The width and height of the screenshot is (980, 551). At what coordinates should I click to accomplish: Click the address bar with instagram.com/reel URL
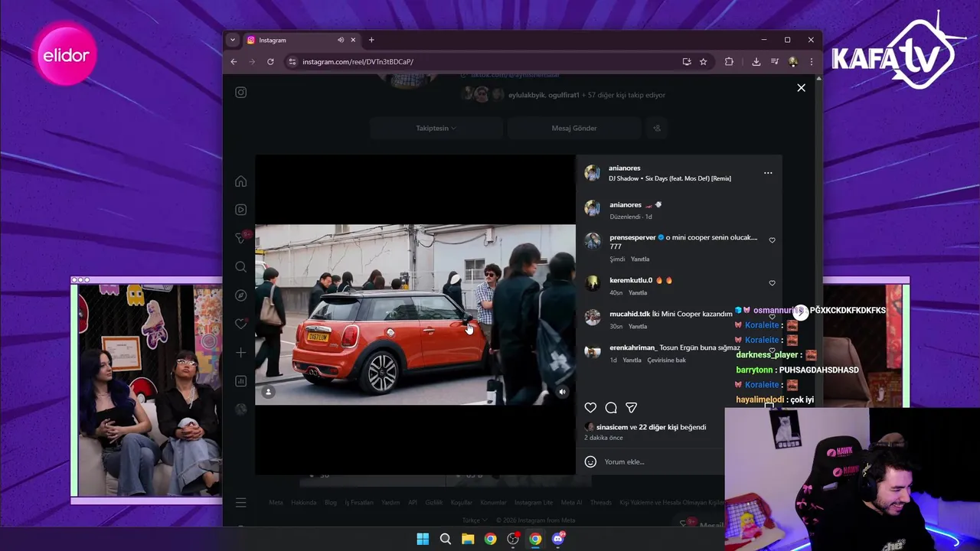[482, 62]
